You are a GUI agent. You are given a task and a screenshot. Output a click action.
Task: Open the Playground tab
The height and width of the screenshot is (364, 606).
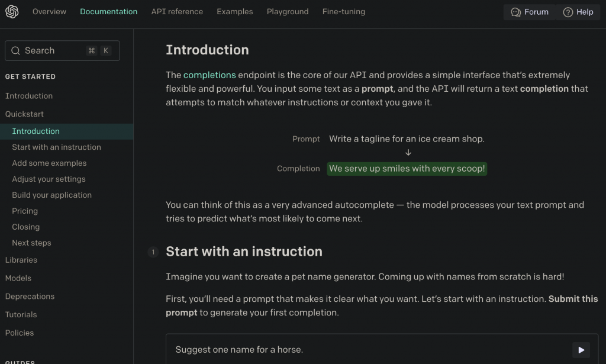(x=287, y=12)
